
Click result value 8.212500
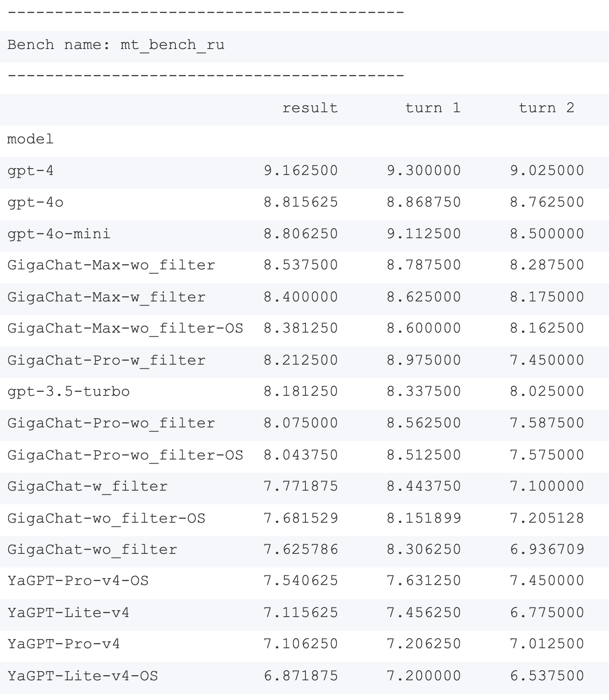pos(301,361)
